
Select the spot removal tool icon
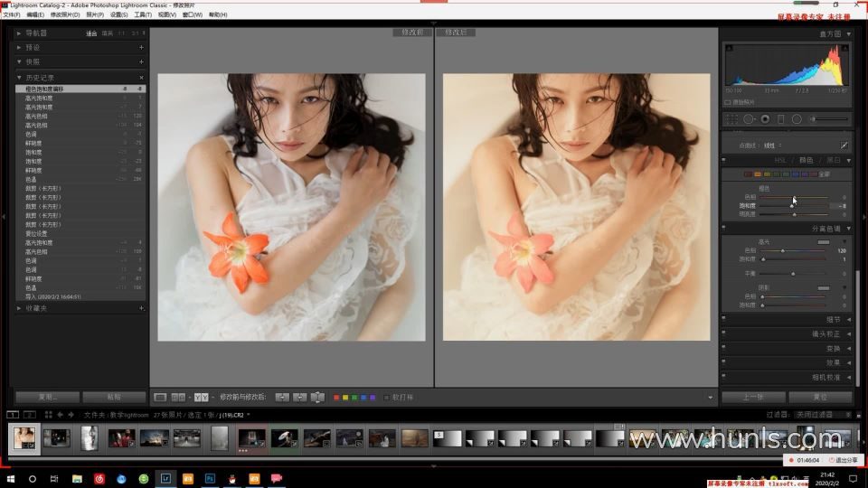coord(749,119)
